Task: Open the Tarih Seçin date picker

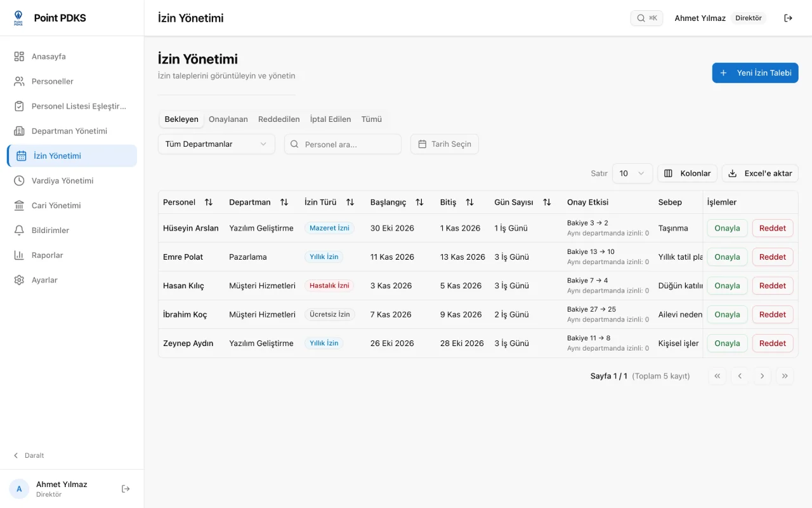Action: [445, 144]
